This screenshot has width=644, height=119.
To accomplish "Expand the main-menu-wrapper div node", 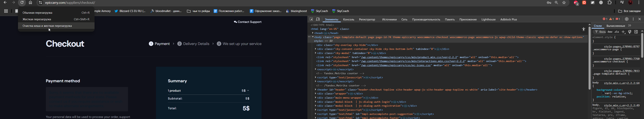I will pyautogui.click(x=315, y=97).
